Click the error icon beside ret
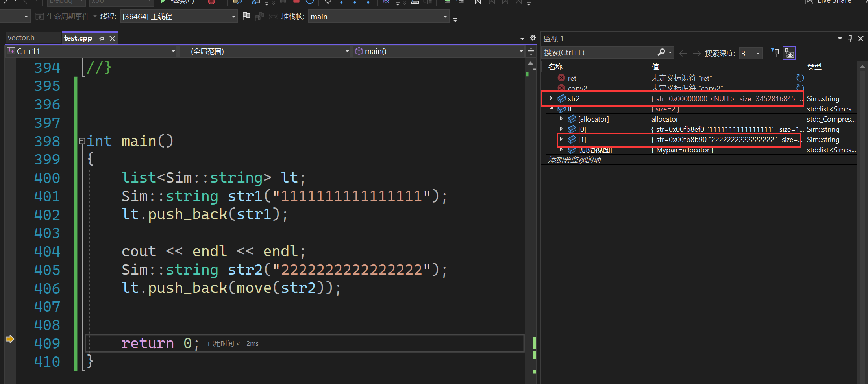 pos(562,78)
